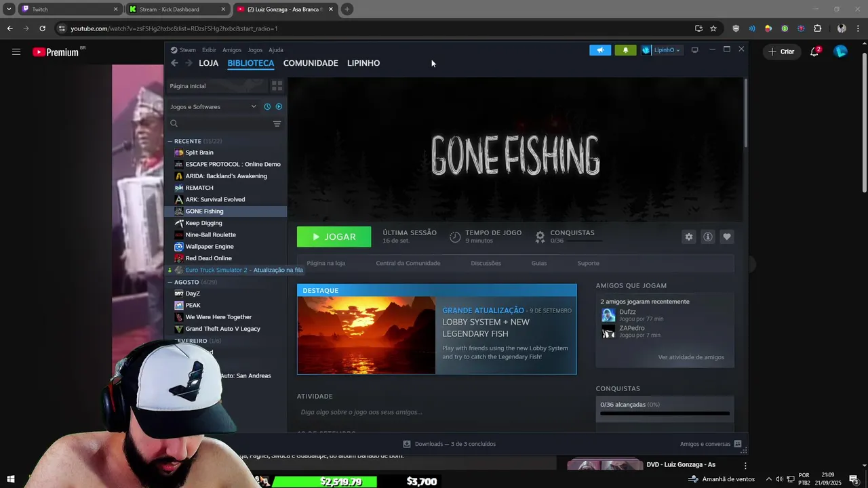Image resolution: width=868 pixels, height=488 pixels.
Task: Open Página da loja link
Action: click(325, 263)
